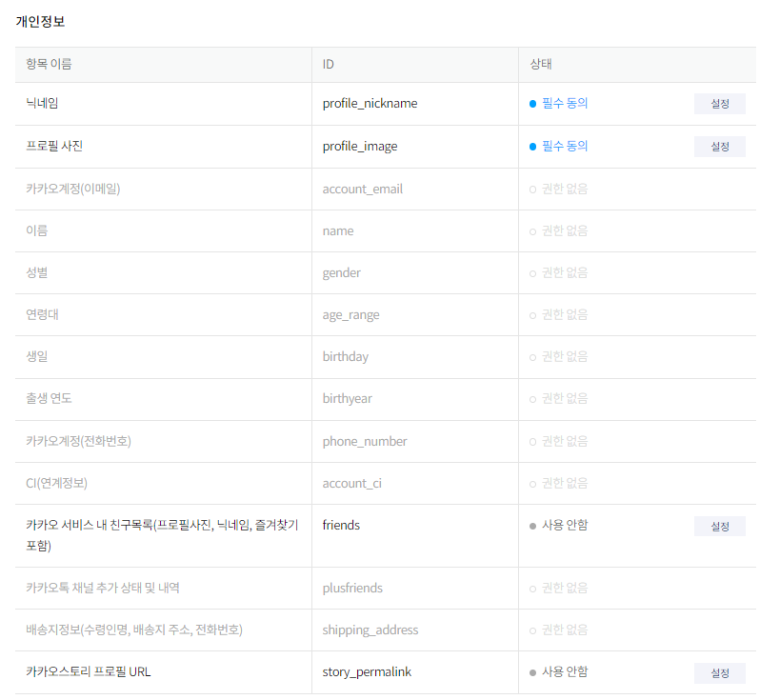Screen dimensions: 780x700
Task: Click 사용 안함 status in story_permalink row
Action: [559, 671]
